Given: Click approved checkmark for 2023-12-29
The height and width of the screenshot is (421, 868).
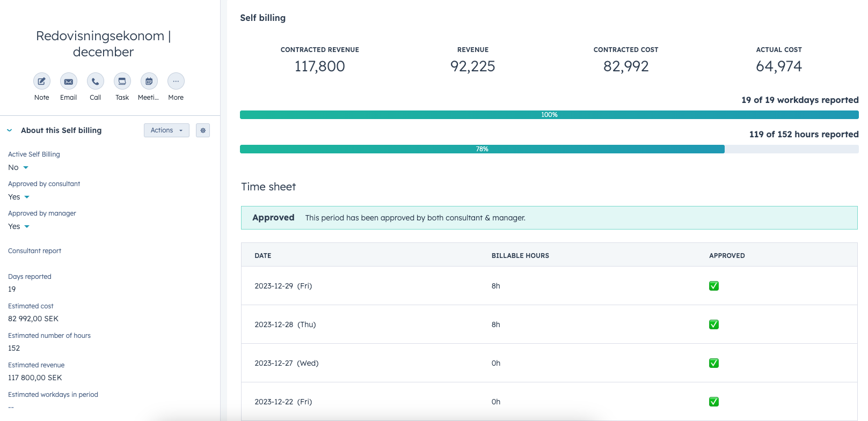Looking at the screenshot, I should click(714, 286).
